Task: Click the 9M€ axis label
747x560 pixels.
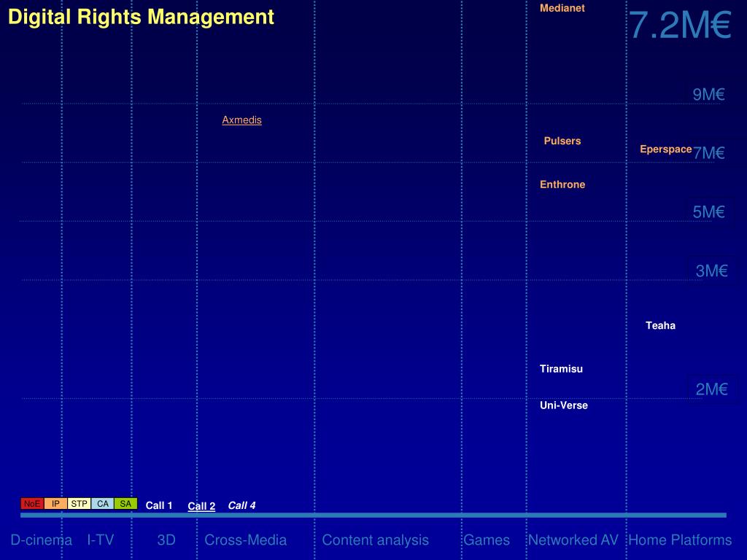Action: (x=709, y=95)
